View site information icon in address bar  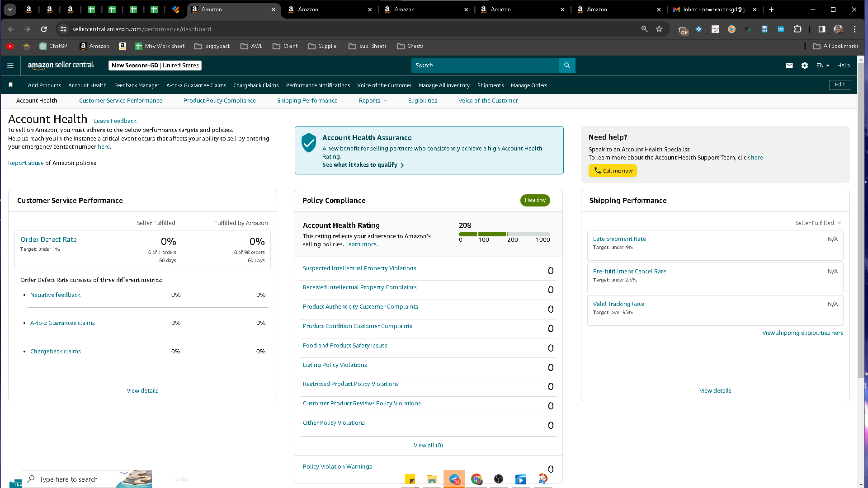point(63,29)
